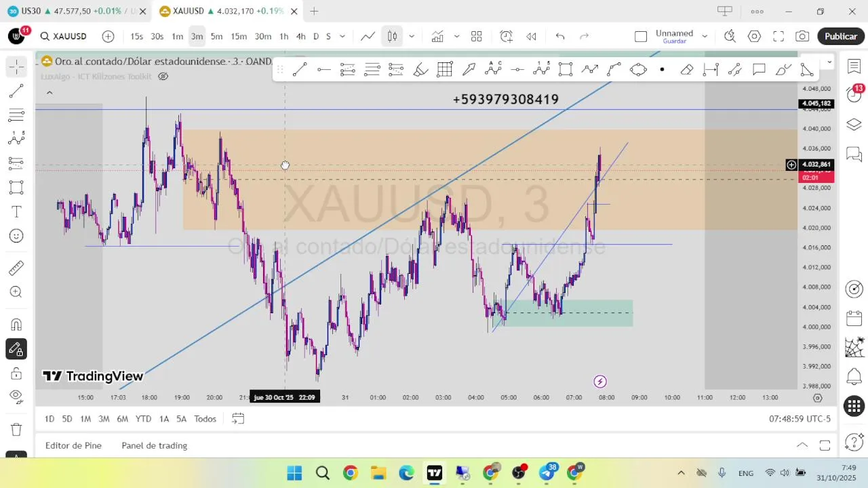Start bar replay mode
Screen dimensions: 868x488
[x=532, y=37]
